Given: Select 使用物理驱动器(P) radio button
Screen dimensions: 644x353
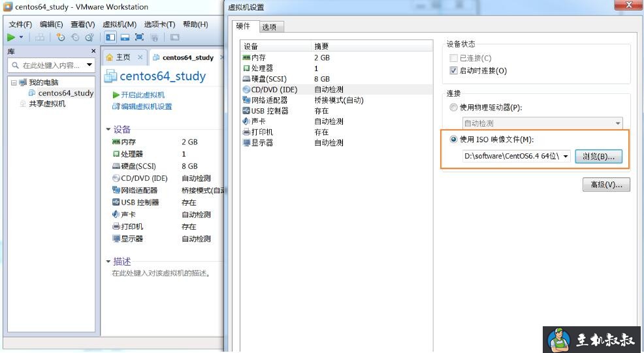Looking at the screenshot, I should (453, 108).
